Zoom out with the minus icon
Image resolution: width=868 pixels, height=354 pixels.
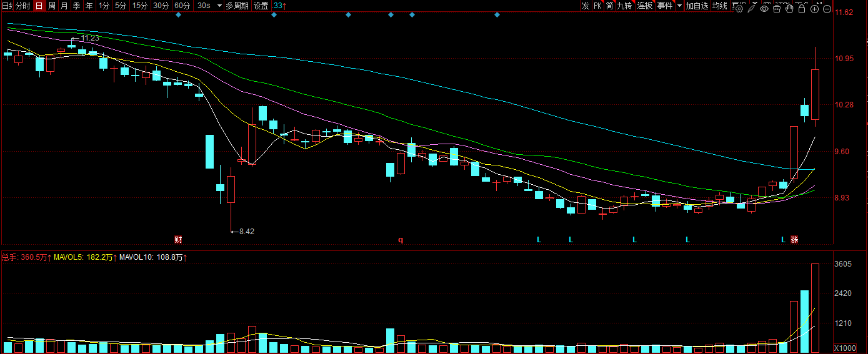(x=827, y=9)
